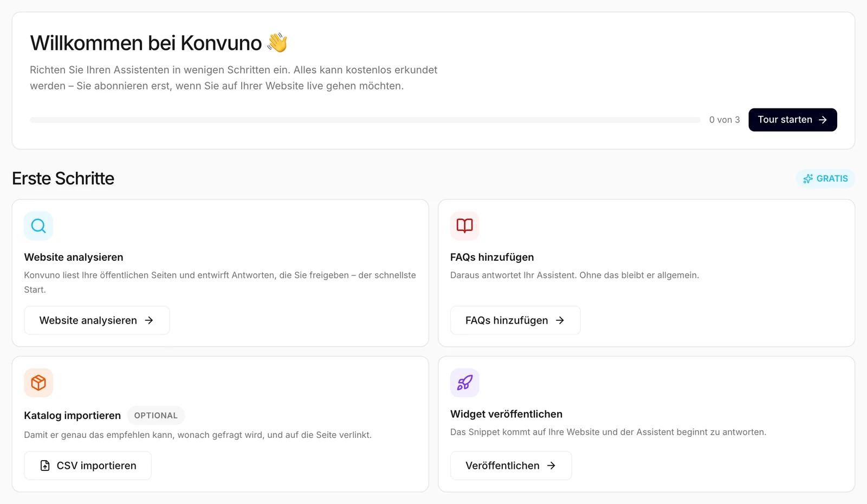Click the 'Katalog importieren' card title
The width and height of the screenshot is (867, 504).
tap(73, 416)
